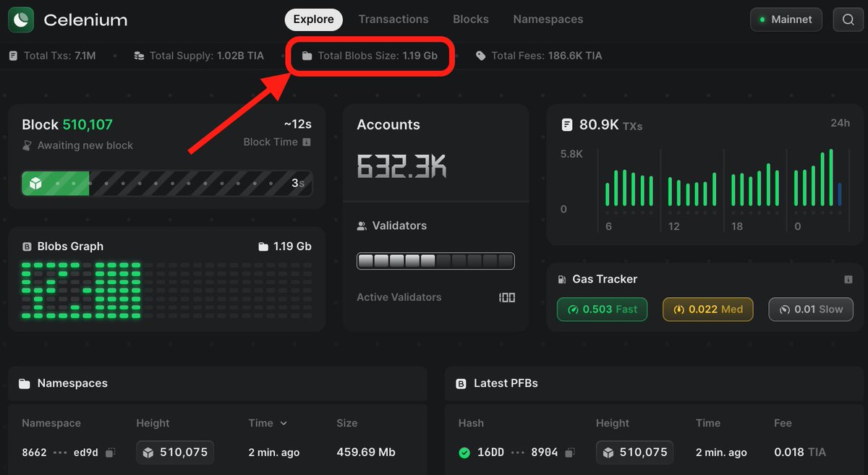Select the Total Fees 186.6K TIA stat
Screen dimensions: 868x475
(x=539, y=56)
